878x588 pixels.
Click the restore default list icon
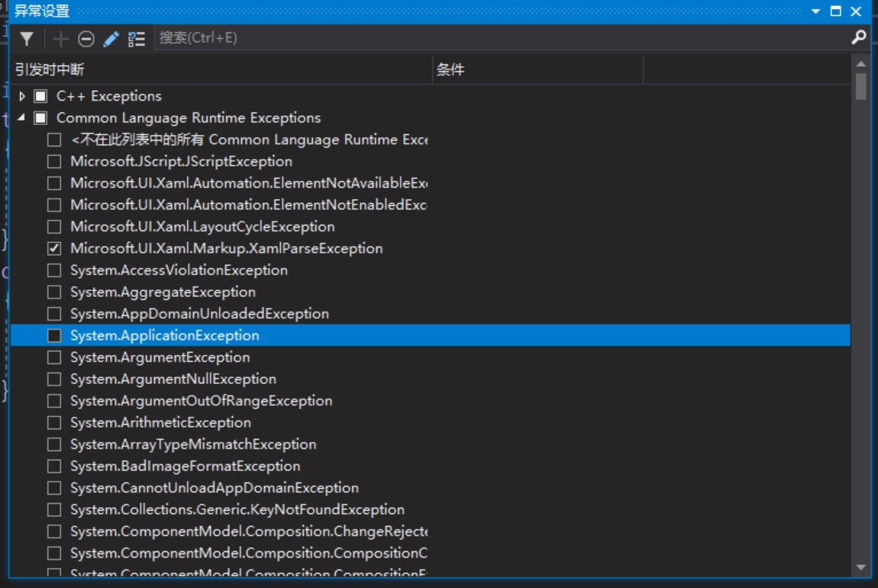coord(137,38)
